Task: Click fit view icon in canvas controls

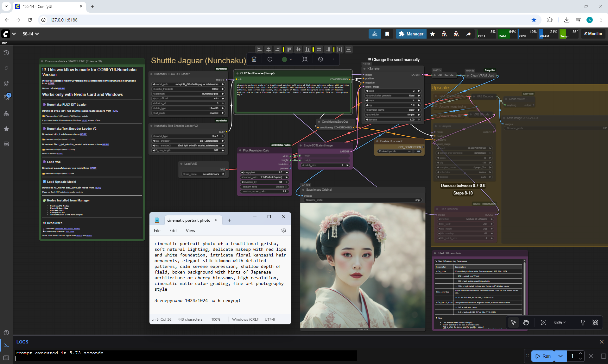Action: 543,322
